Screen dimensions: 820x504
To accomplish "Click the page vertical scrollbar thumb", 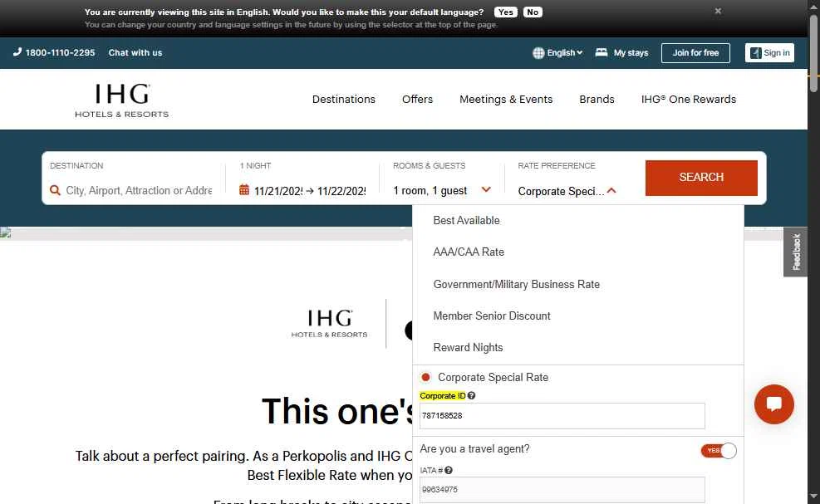I will pos(813,52).
